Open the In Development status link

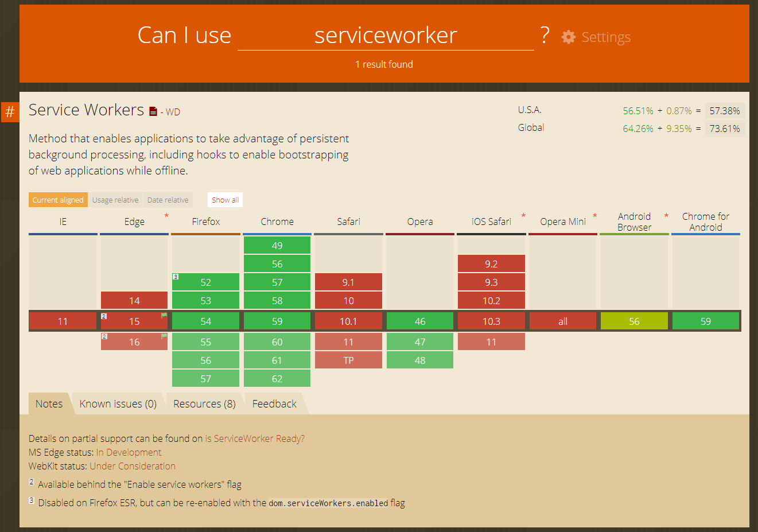click(129, 452)
